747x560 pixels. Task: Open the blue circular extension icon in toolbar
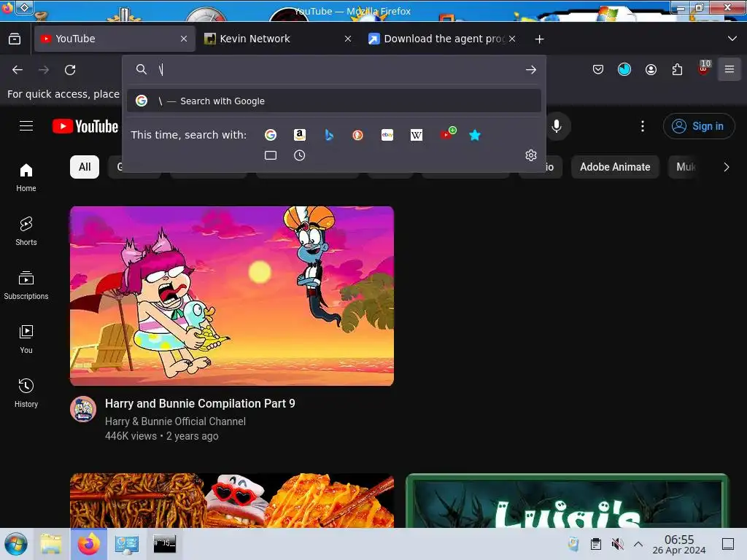tap(624, 69)
